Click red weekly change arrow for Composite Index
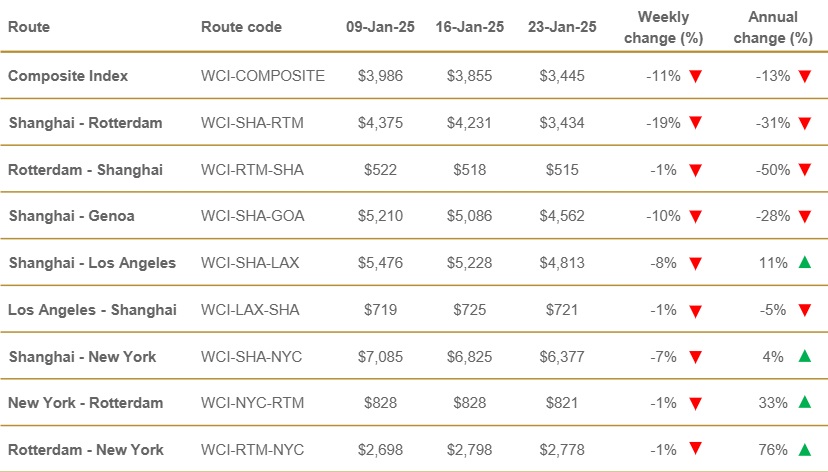Viewport: 828px width, 472px height. click(696, 76)
